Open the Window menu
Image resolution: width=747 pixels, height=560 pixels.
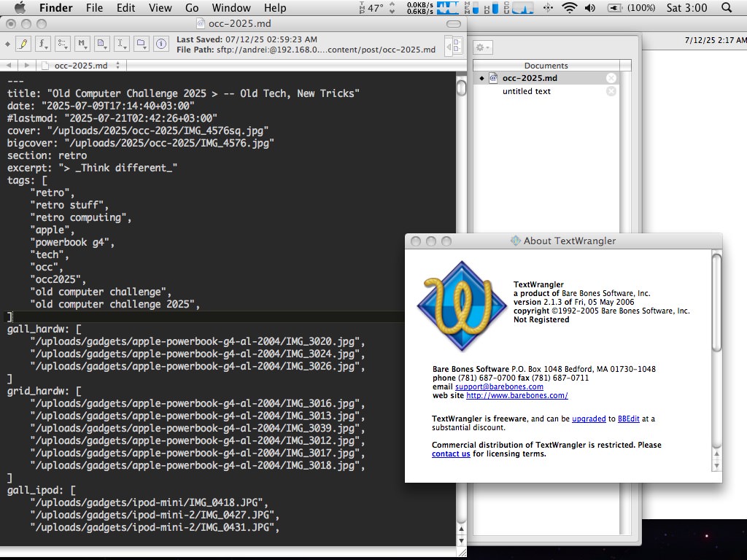pyautogui.click(x=231, y=7)
